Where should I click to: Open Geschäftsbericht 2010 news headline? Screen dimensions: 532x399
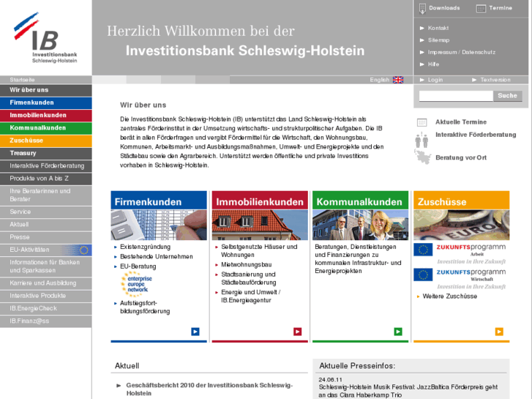pyautogui.click(x=209, y=389)
